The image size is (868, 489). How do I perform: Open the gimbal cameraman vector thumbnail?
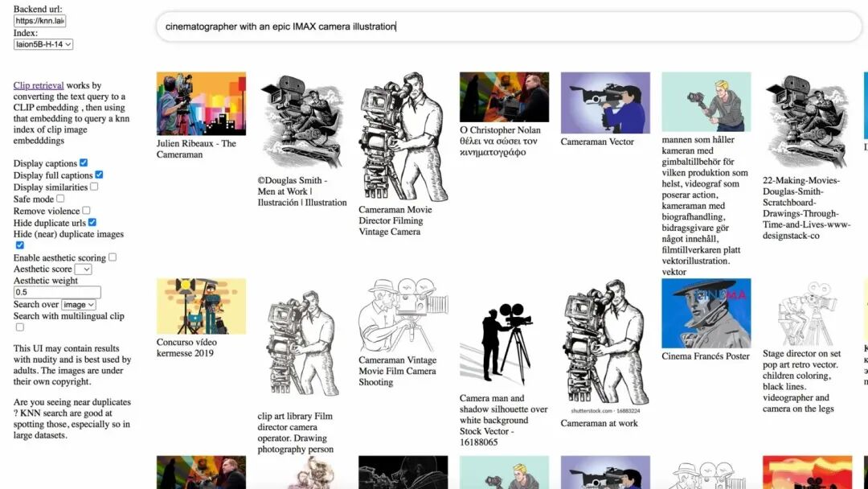(x=706, y=101)
